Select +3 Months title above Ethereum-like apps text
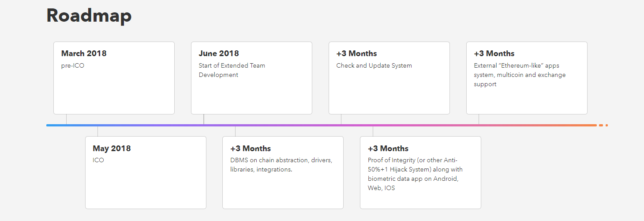This screenshot has width=644, height=221. pyautogui.click(x=494, y=53)
